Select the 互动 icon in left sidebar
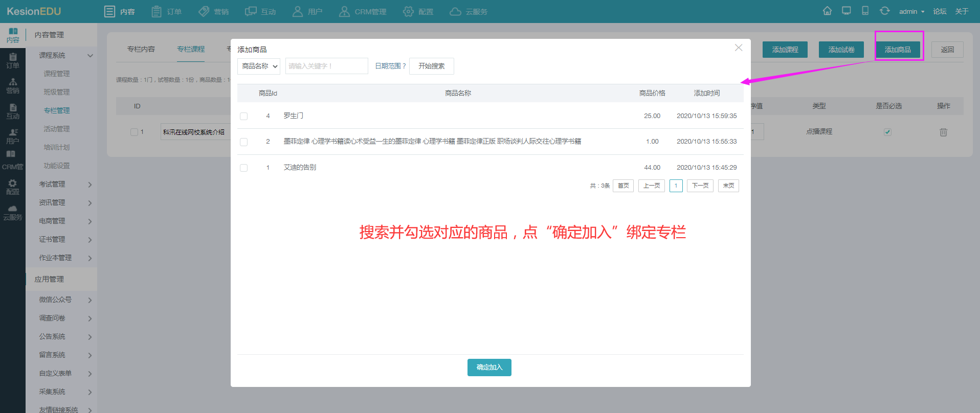980x413 pixels. coord(13,111)
